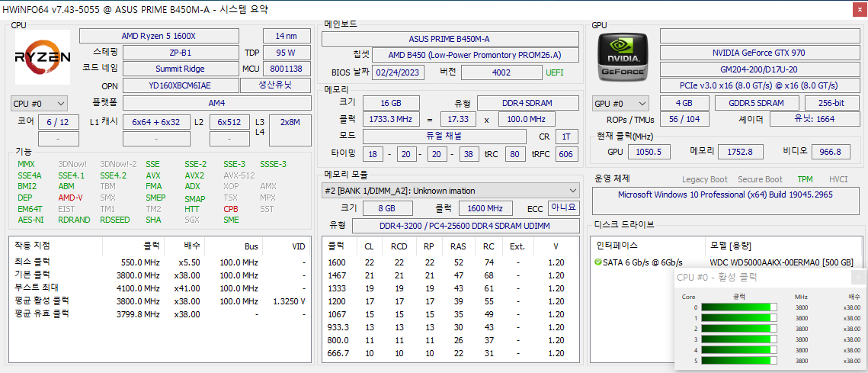The image size is (868, 373).
Task: Open the CPU #0 selector dropdown
Action: (x=39, y=103)
